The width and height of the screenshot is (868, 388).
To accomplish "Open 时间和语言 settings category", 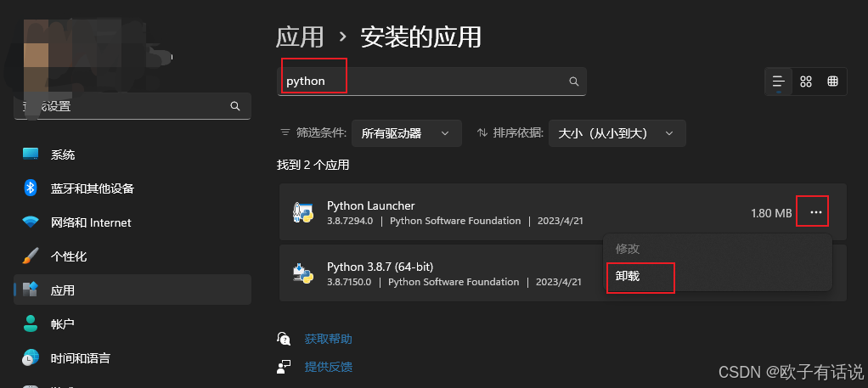I will (132, 357).
